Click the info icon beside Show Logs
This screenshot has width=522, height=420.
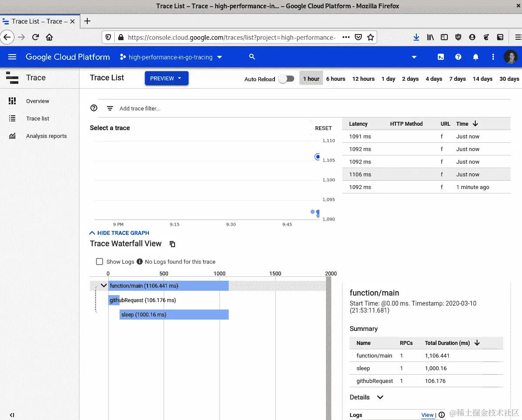click(x=140, y=262)
